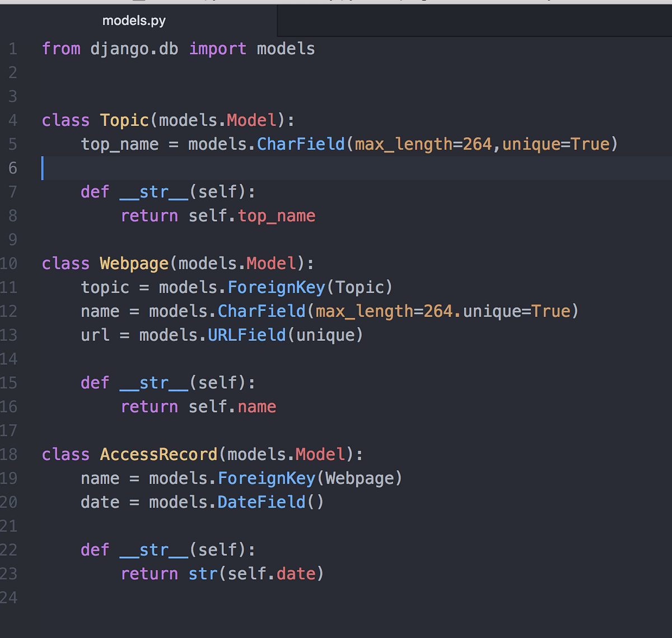The height and width of the screenshot is (638, 672).
Task: Click the DateField call on line 20
Action: (261, 502)
